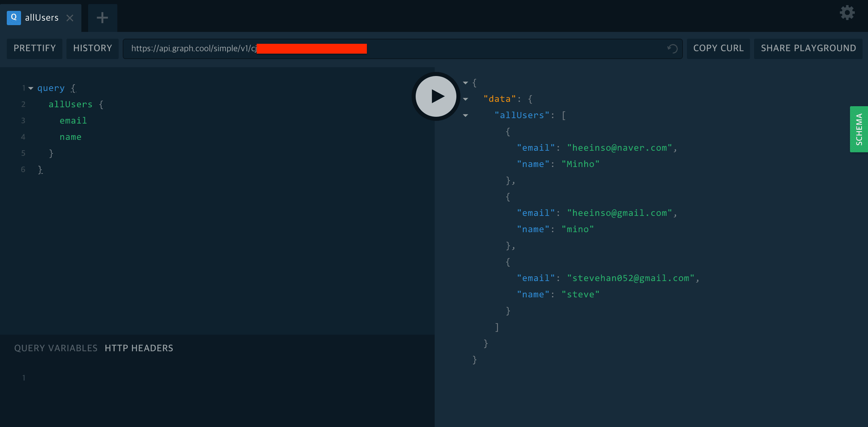Screen dimensions: 868x427
Task: Collapse the "allUsers" array in response
Action: click(466, 115)
